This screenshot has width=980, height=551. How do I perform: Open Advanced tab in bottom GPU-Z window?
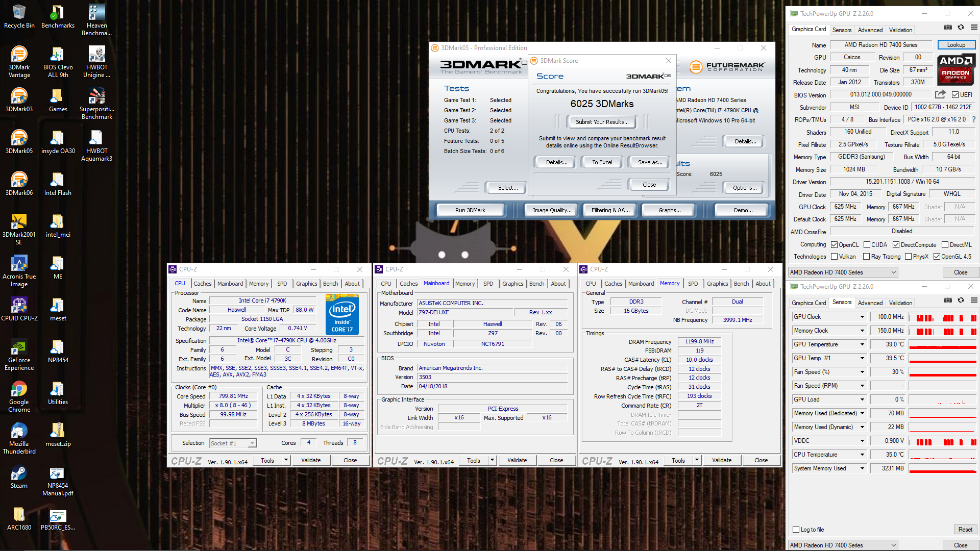tap(870, 303)
